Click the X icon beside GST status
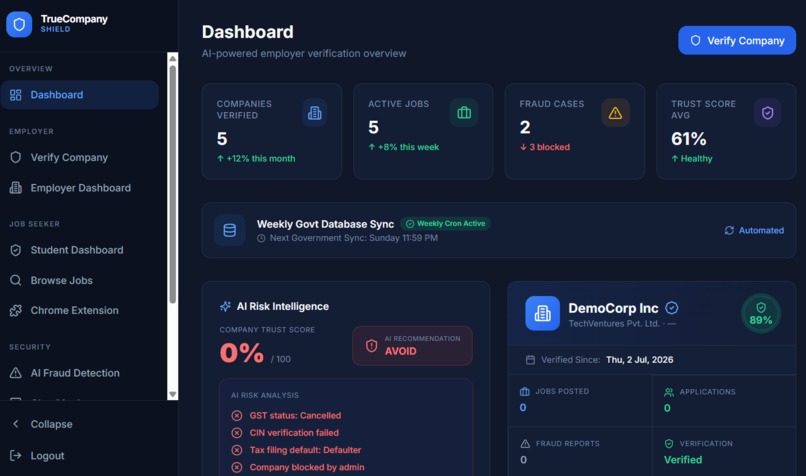This screenshot has width=806, height=476. [236, 415]
